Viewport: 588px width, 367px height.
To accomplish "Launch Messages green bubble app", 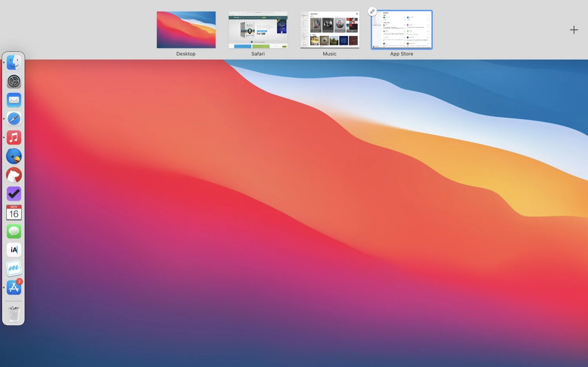I will [14, 231].
